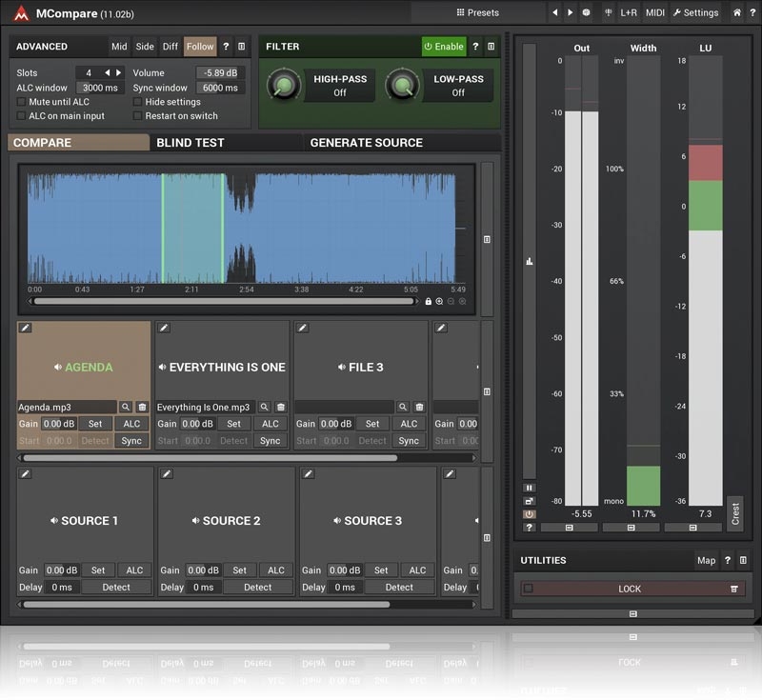
Task: Click the pencil edit icon on Agenda slot
Action: 25,328
